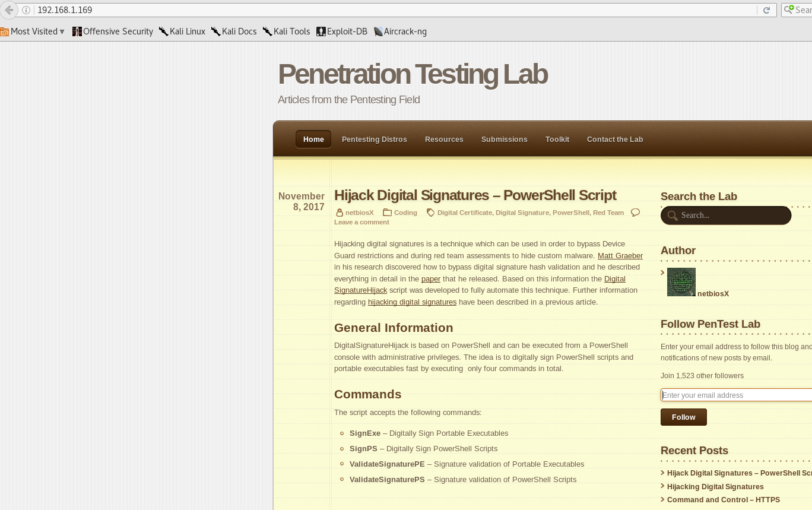The width and height of the screenshot is (812, 510).
Task: Open Kali Tools bookmark
Action: (x=286, y=31)
